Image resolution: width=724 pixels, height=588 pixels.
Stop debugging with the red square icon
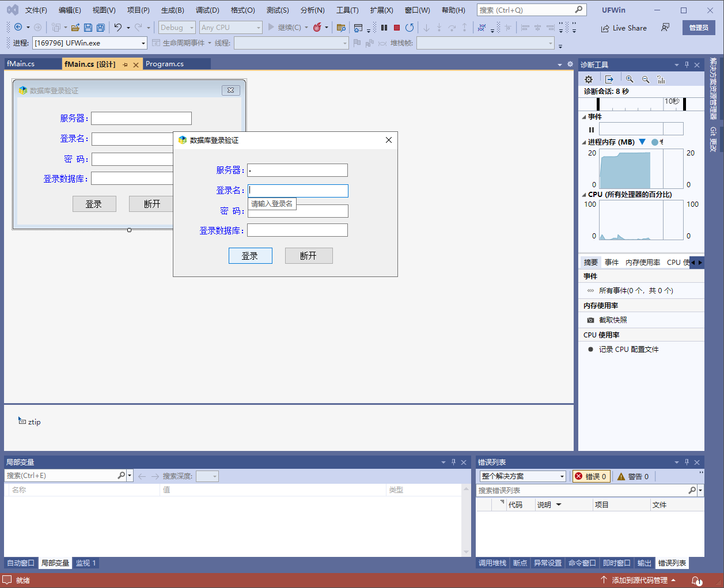[397, 28]
